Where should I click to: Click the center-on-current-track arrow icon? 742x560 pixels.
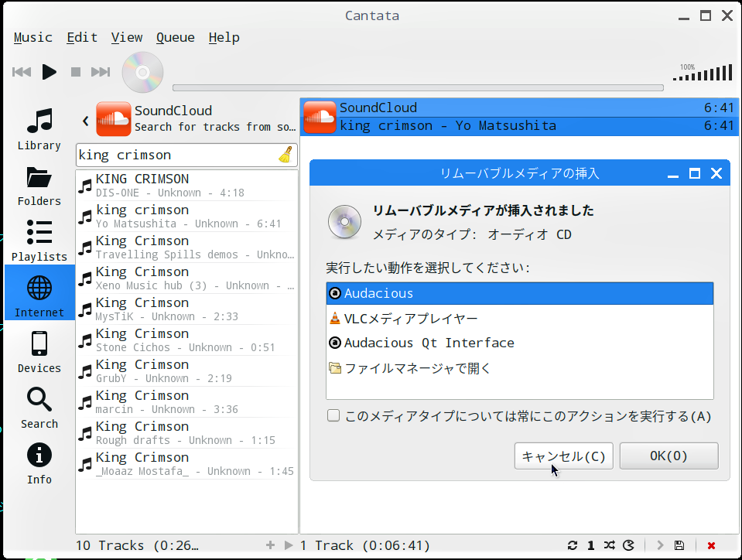tap(660, 545)
